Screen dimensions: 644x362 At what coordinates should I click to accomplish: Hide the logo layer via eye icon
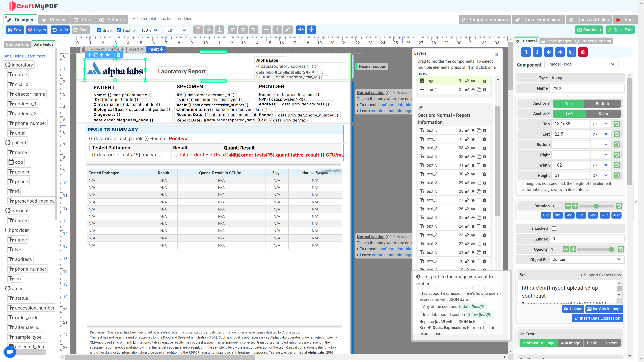(x=473, y=81)
